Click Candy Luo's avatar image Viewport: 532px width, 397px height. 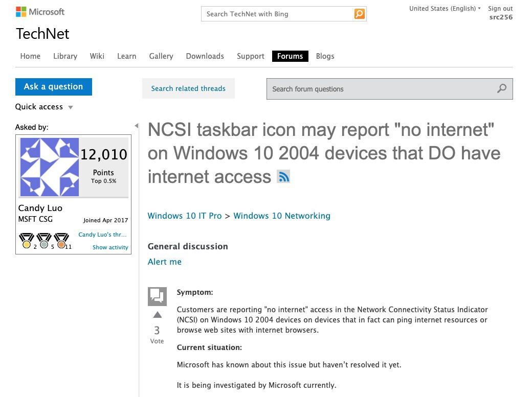(x=50, y=167)
